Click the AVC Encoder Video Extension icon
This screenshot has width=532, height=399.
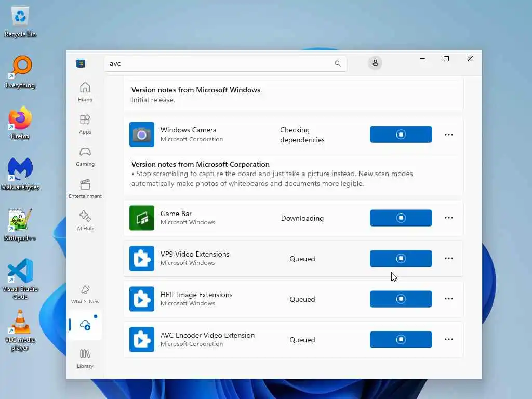point(142,340)
